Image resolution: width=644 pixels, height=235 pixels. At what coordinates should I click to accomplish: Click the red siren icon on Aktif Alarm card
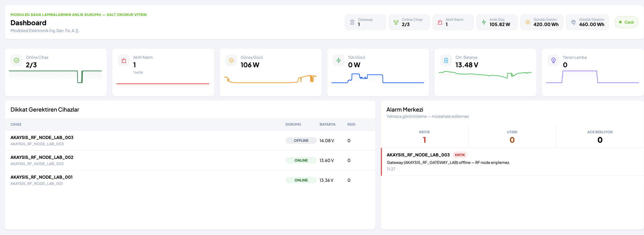pyautogui.click(x=124, y=60)
